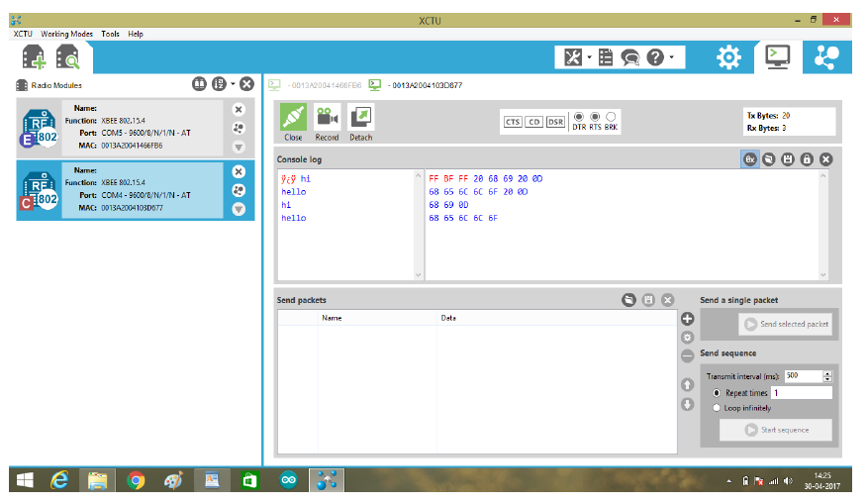868x504 pixels.
Task: Toggle the DTR line
Action: (x=579, y=117)
